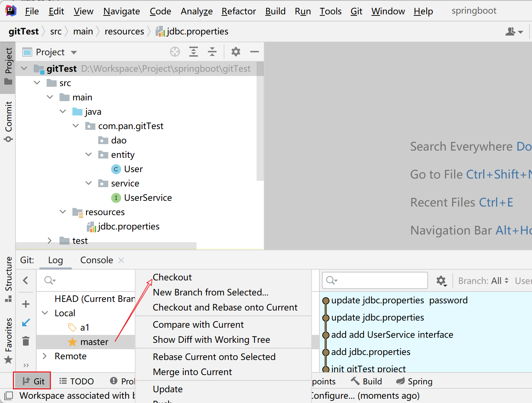Click the blue Update Selected arrow icon
This screenshot has height=403, width=532.
[x=26, y=323]
